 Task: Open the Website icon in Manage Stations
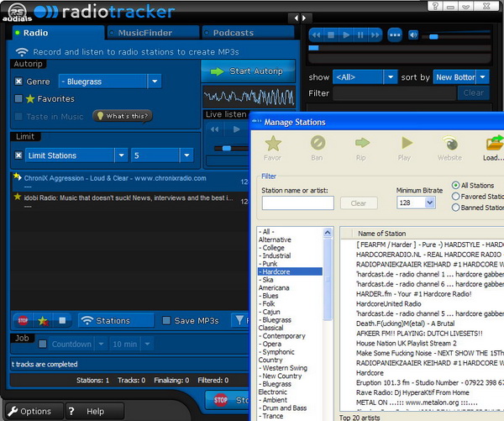pos(450,143)
